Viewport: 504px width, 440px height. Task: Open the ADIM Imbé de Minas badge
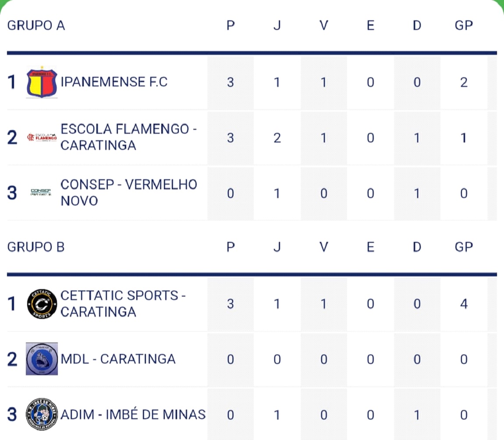pyautogui.click(x=42, y=414)
